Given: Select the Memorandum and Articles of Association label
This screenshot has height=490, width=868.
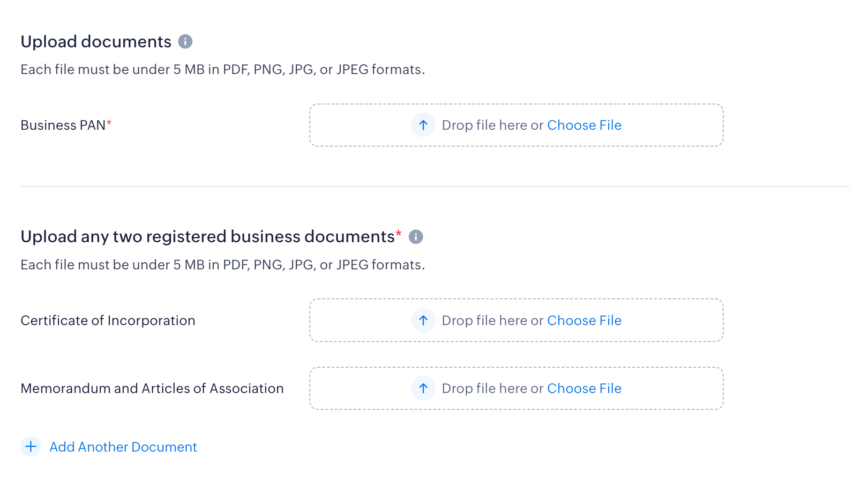Looking at the screenshot, I should [x=152, y=388].
